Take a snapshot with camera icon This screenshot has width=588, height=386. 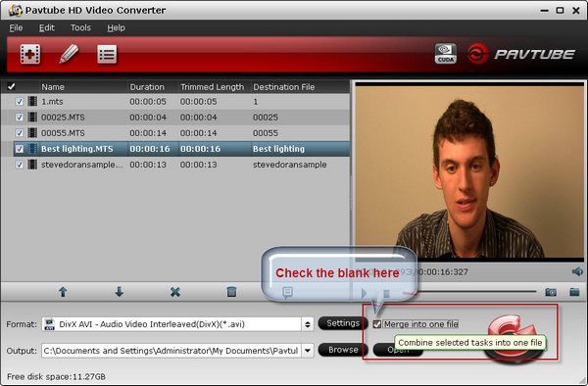coord(551,292)
